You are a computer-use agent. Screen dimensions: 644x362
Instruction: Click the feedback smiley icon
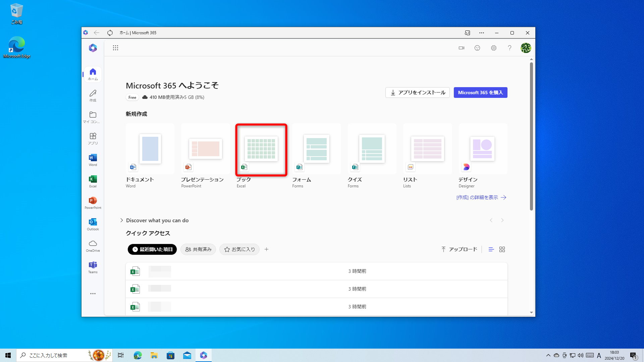477,48
